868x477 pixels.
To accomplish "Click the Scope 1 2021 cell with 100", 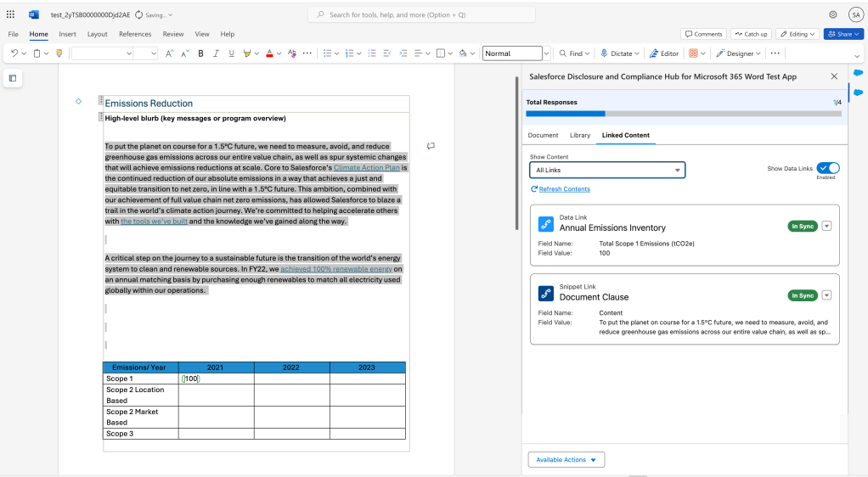I will pyautogui.click(x=216, y=379).
